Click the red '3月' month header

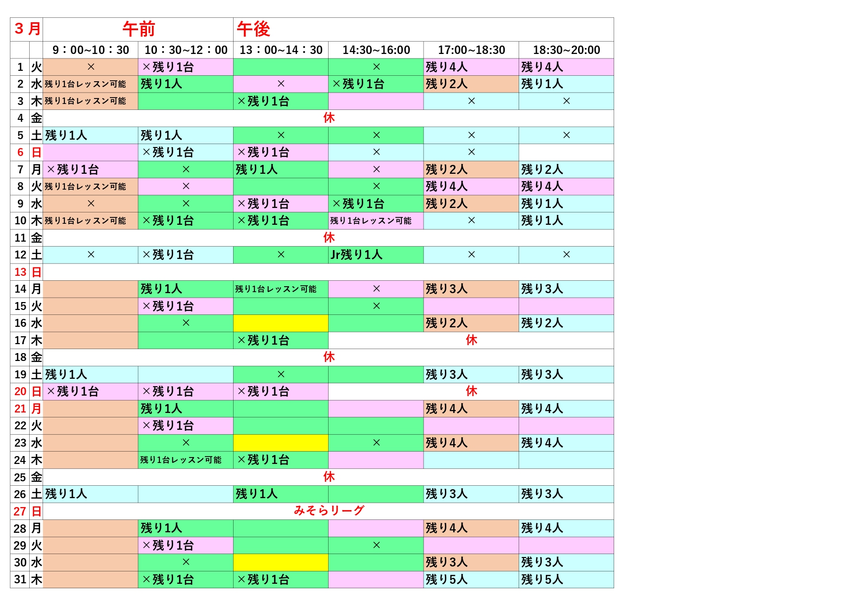(27, 29)
